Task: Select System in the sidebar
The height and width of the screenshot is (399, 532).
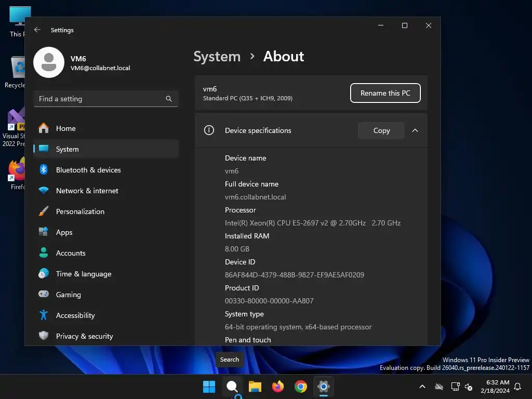Action: point(106,149)
